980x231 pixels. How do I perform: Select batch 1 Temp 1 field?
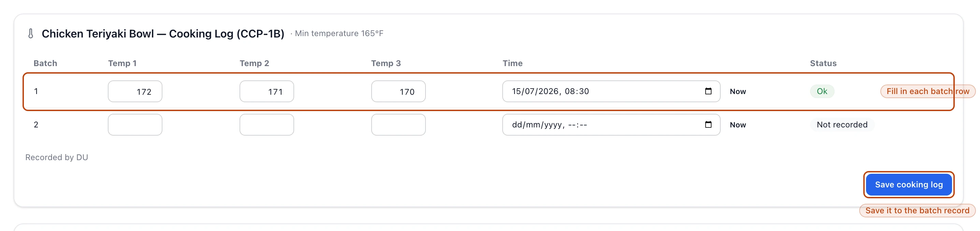click(x=135, y=91)
